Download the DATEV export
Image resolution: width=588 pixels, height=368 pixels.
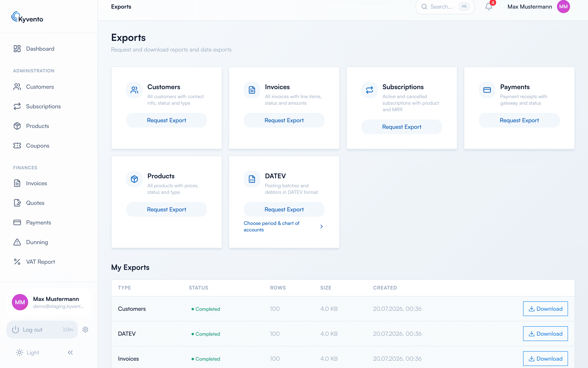point(545,334)
